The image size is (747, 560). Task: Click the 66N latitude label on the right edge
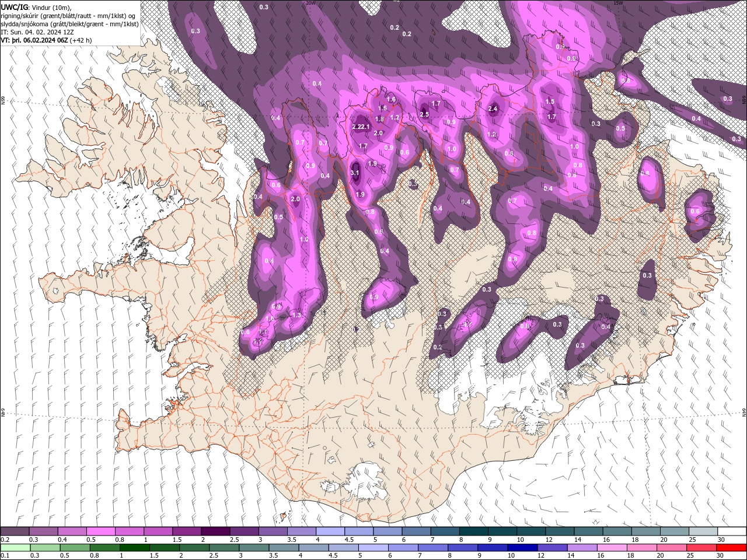(744, 100)
